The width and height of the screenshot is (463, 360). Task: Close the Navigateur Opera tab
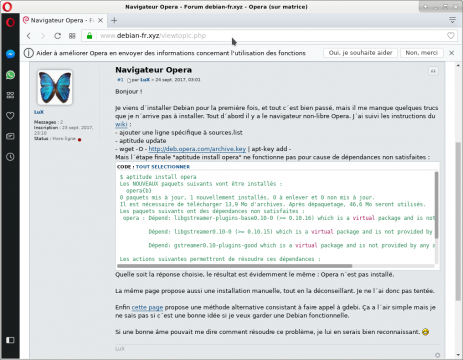click(x=100, y=21)
